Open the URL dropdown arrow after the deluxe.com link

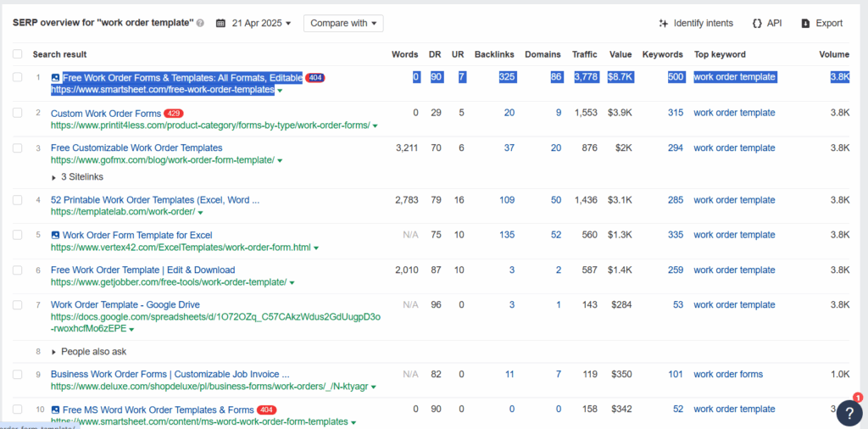click(374, 387)
